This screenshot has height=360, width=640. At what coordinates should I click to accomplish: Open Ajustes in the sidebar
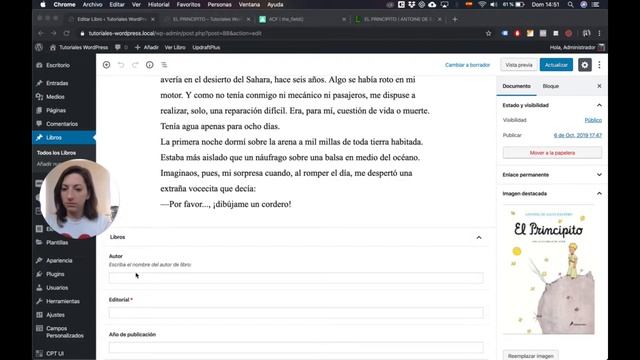tap(56, 315)
